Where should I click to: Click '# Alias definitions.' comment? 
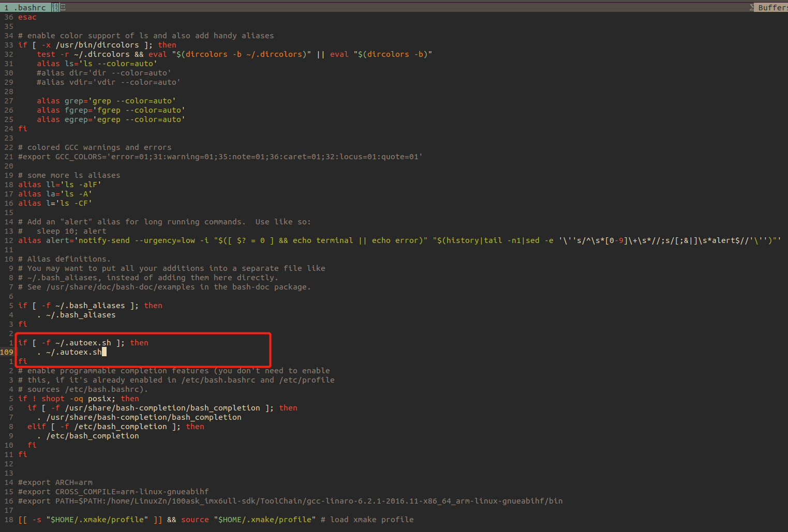click(x=64, y=259)
